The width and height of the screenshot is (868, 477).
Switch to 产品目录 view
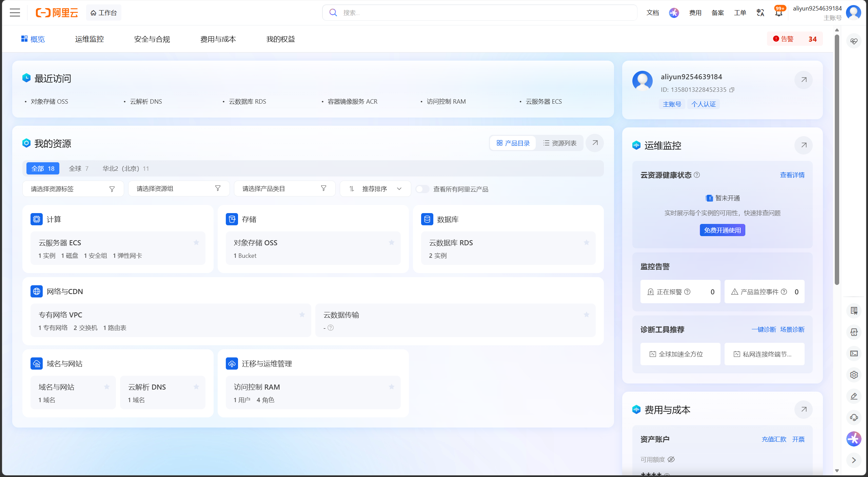pyautogui.click(x=513, y=143)
